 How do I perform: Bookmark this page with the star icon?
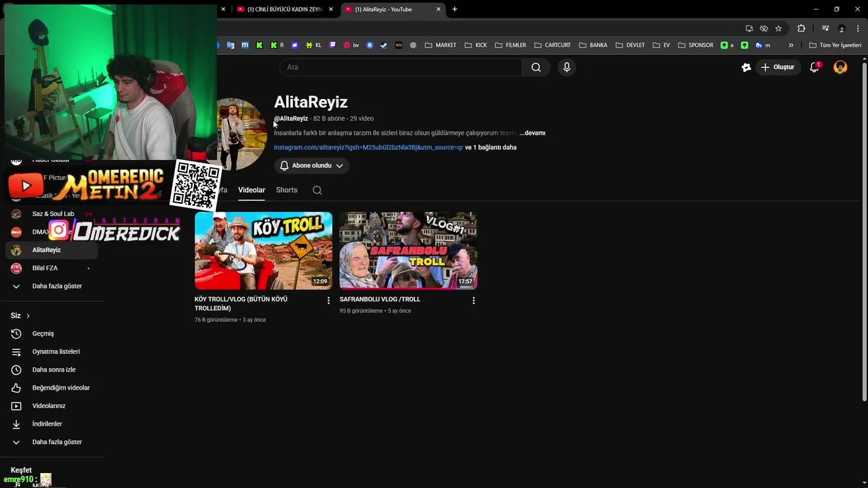coord(778,28)
